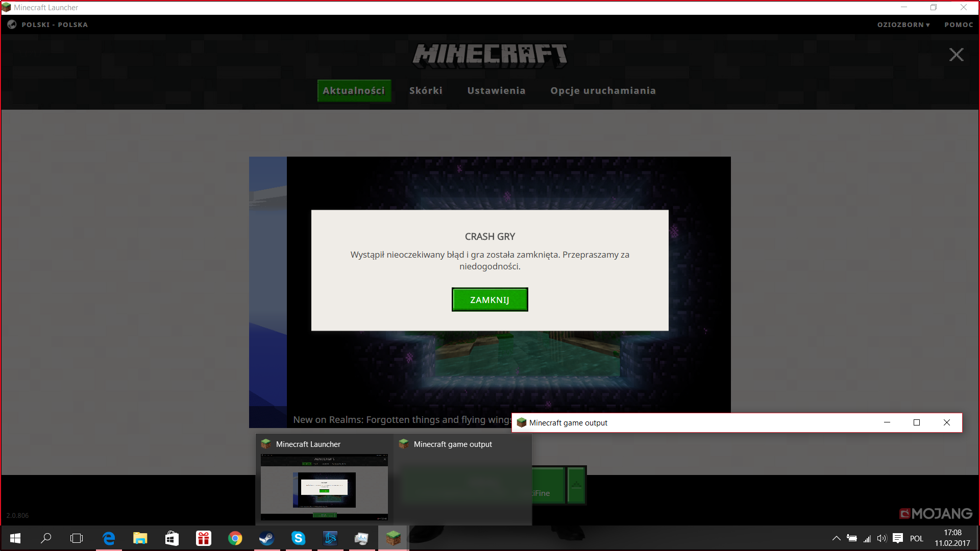Show hidden system tray icons chevron
The image size is (980, 551).
(836, 538)
